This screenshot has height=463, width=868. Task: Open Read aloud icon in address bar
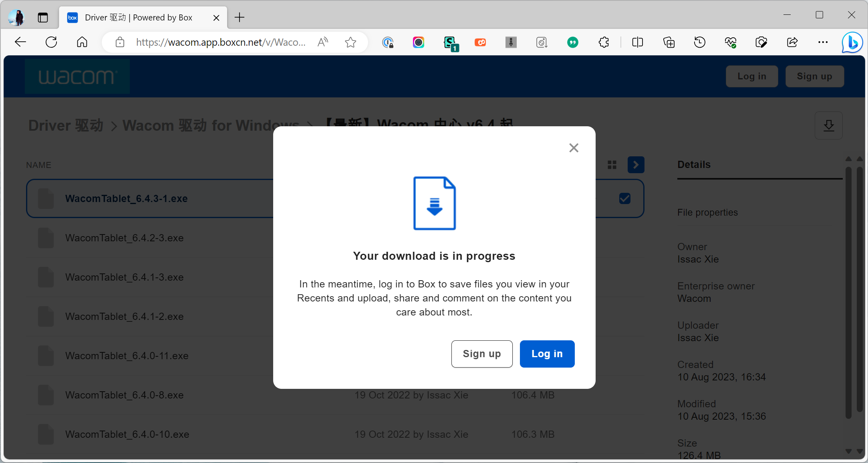pos(322,42)
